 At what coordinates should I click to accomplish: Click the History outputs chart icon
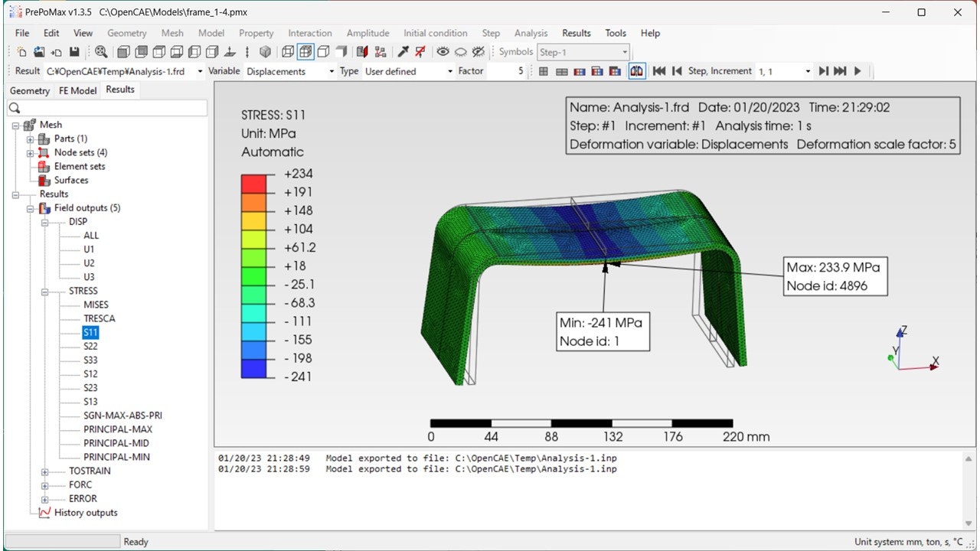coord(44,513)
